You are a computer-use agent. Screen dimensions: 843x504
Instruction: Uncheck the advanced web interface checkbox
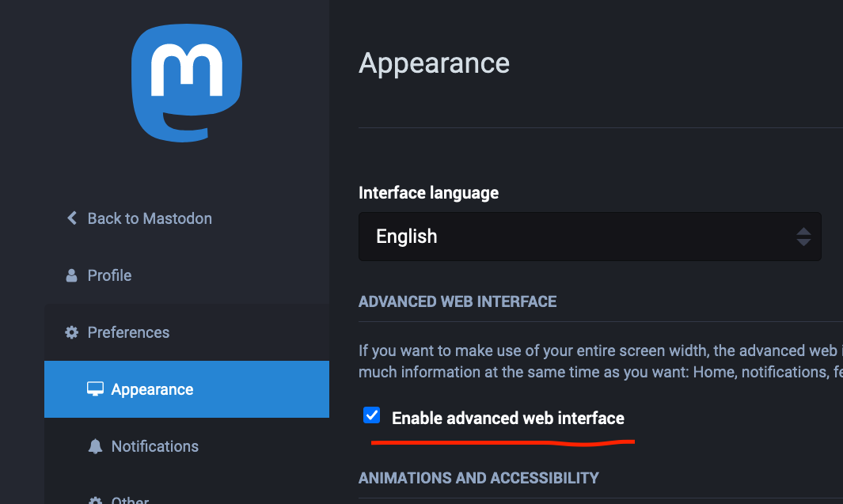371,416
